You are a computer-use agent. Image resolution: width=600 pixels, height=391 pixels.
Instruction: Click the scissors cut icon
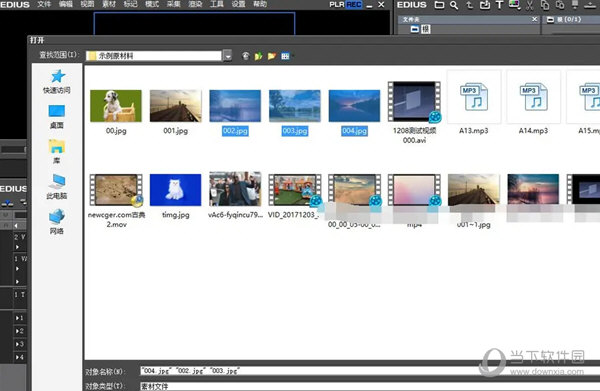[530, 5]
